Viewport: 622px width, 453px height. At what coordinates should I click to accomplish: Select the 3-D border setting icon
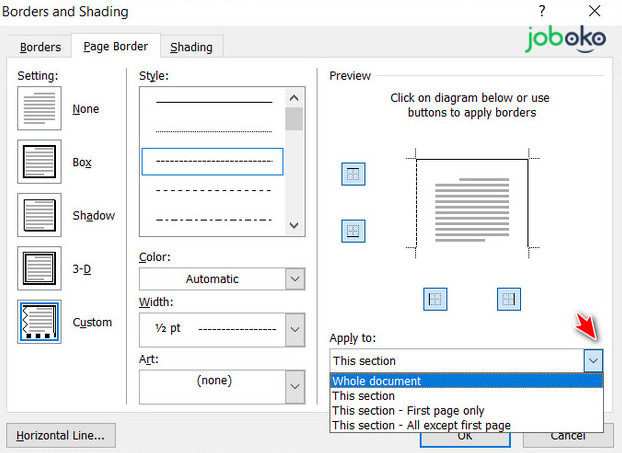[39, 268]
